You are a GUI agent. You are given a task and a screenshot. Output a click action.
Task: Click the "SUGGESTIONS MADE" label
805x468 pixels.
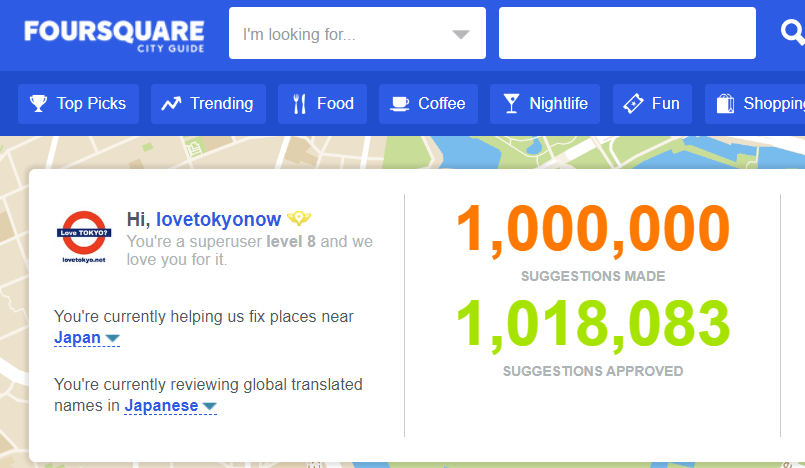click(x=593, y=276)
